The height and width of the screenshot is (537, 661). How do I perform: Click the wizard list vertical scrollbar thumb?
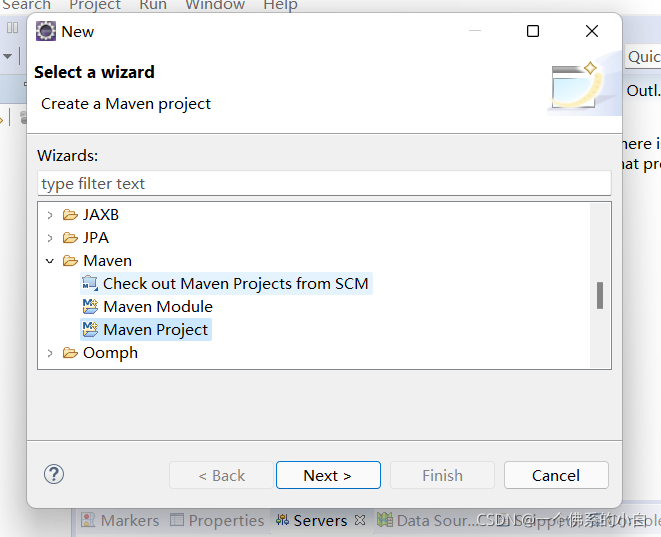(x=600, y=295)
